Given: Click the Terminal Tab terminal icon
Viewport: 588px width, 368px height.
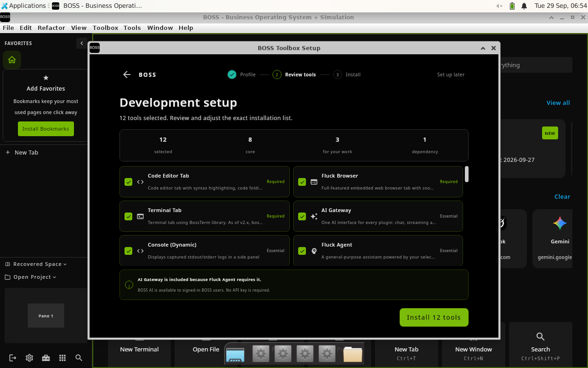Looking at the screenshot, I should 141,216.
